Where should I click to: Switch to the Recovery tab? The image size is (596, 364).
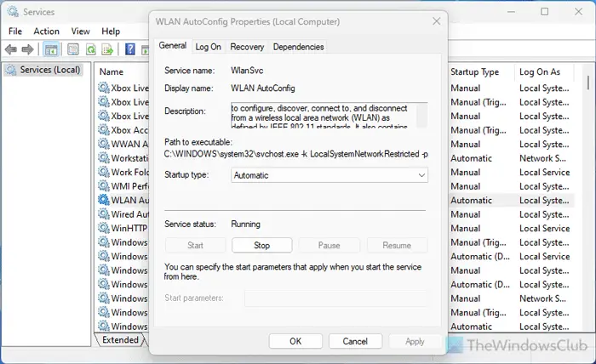[x=247, y=47]
